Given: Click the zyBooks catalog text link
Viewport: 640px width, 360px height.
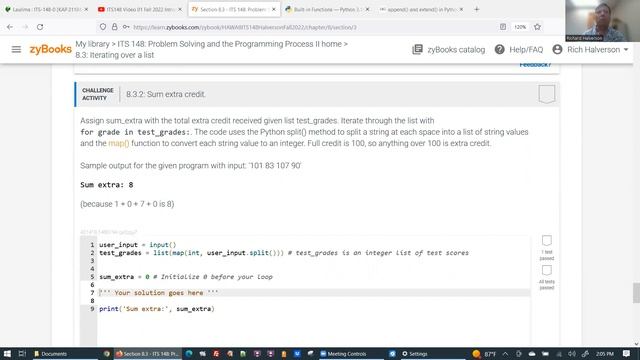Looking at the screenshot, I should click(x=456, y=49).
